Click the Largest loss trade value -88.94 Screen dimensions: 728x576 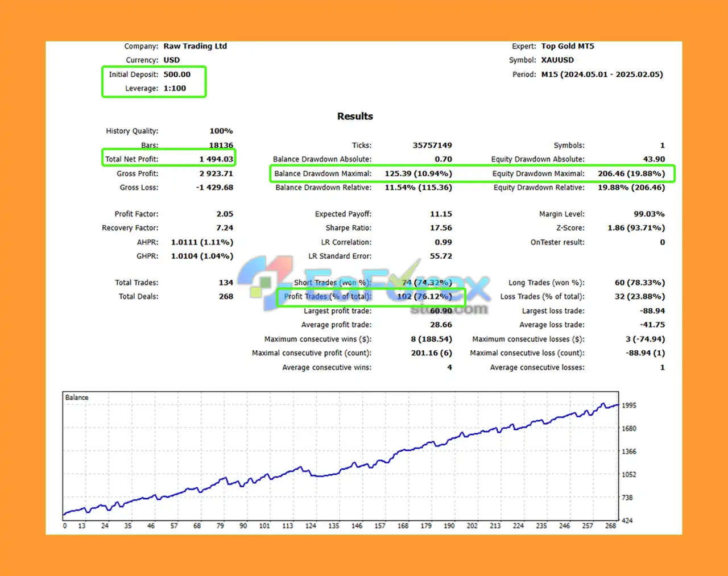(652, 311)
